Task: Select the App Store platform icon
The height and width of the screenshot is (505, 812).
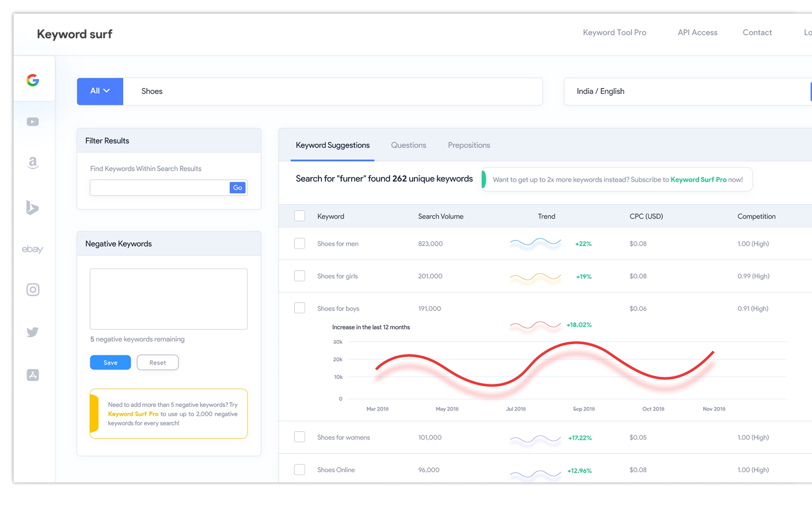Action: pos(33,374)
